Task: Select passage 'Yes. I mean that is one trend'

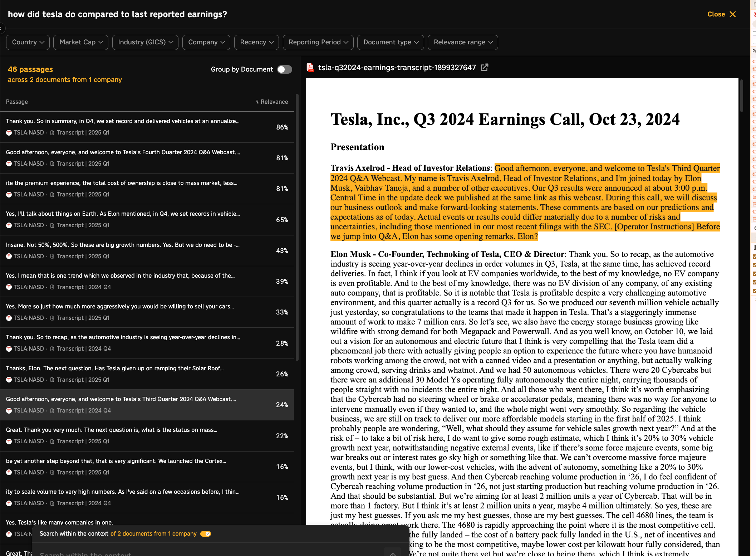Action: coord(147,281)
